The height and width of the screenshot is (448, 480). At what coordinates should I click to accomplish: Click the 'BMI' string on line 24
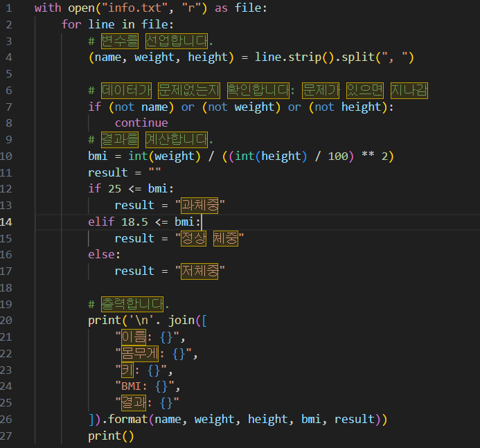pyautogui.click(x=131, y=386)
